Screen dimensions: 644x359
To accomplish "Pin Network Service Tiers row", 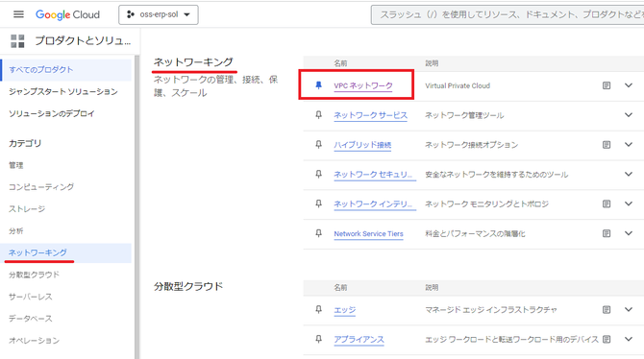I will (318, 233).
